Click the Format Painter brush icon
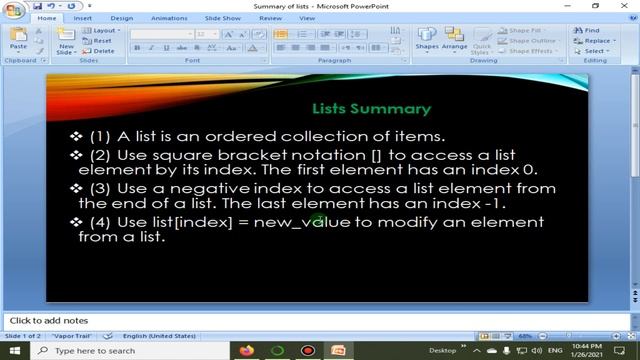This screenshot has width=640, height=360. pyautogui.click(x=39, y=51)
